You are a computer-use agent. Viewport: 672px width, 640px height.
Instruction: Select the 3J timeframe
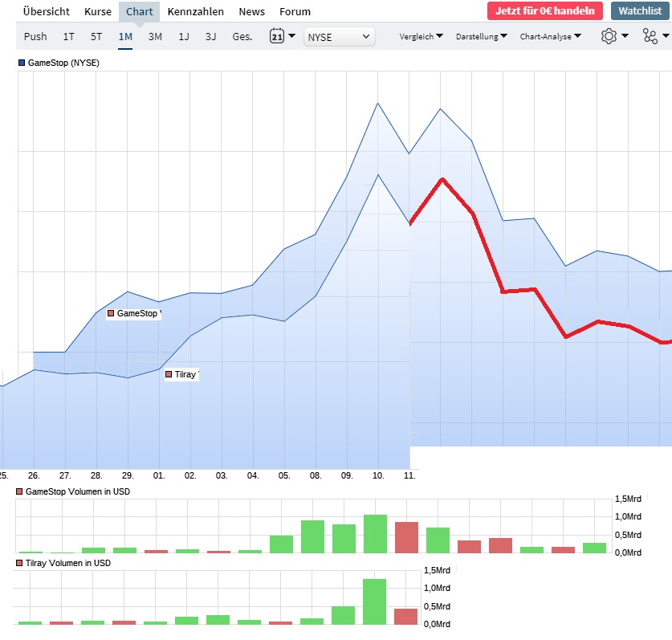[210, 37]
